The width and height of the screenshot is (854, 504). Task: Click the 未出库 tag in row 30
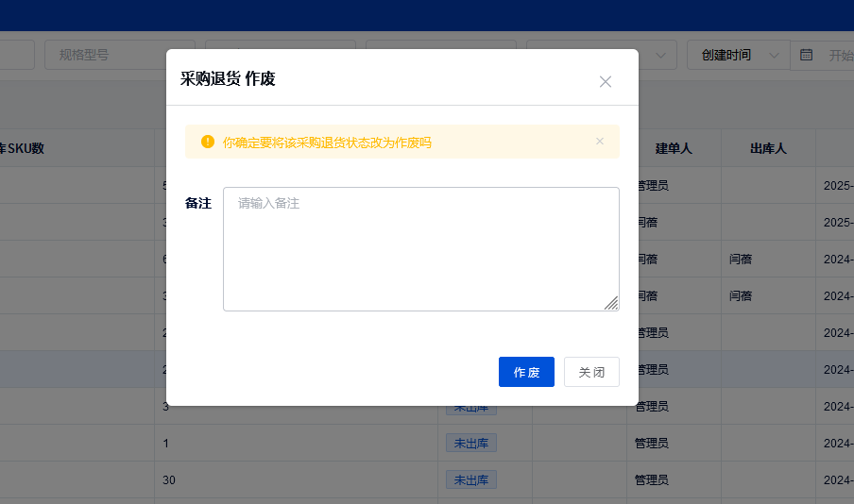(471, 480)
